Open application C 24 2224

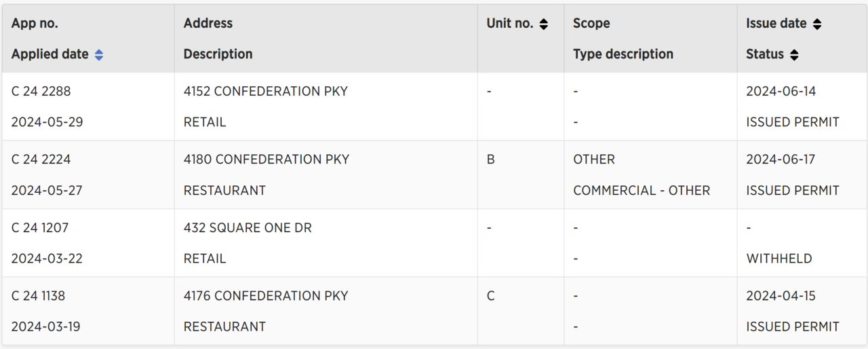click(41, 160)
